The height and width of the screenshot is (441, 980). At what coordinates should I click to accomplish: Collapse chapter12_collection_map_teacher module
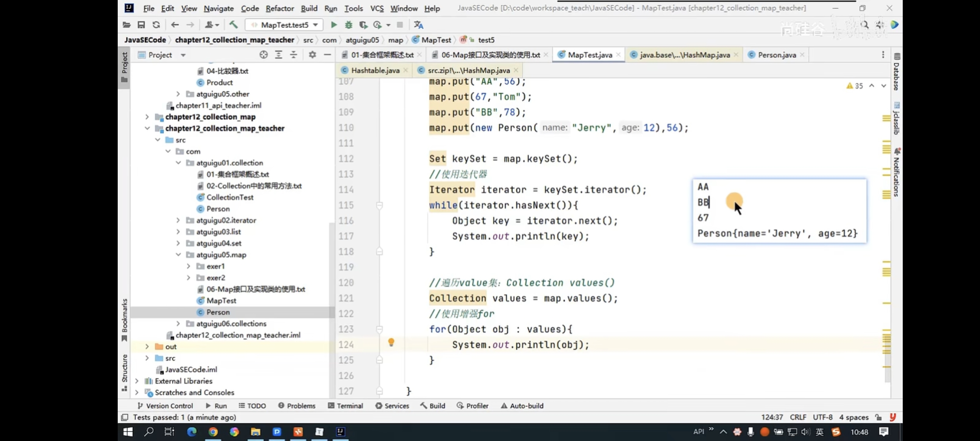tap(147, 129)
